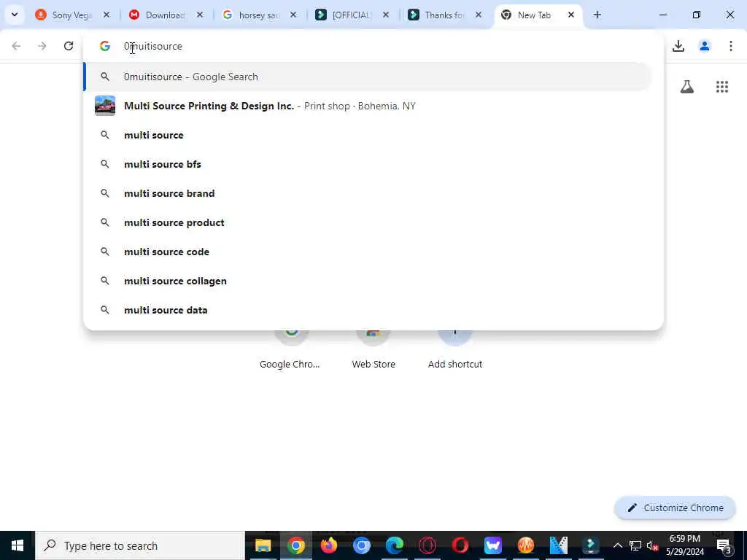Launch Microsoft Edge from taskbar

[395, 545]
